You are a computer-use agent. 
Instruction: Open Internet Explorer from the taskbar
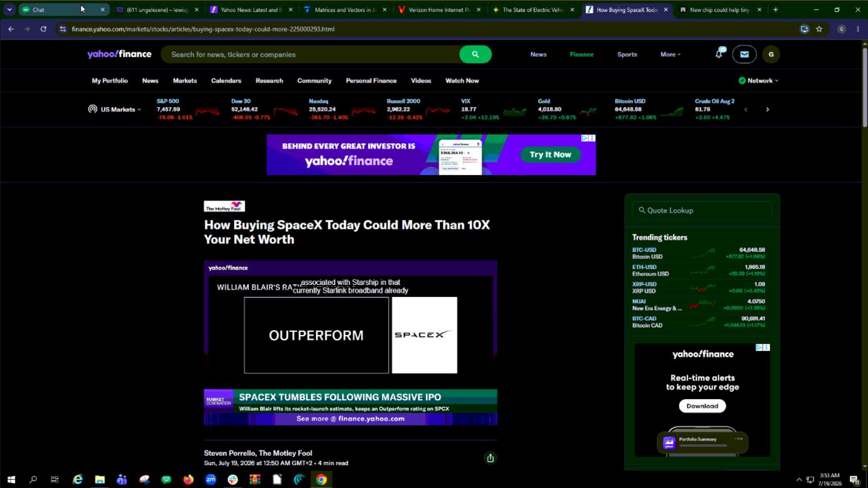point(78,479)
